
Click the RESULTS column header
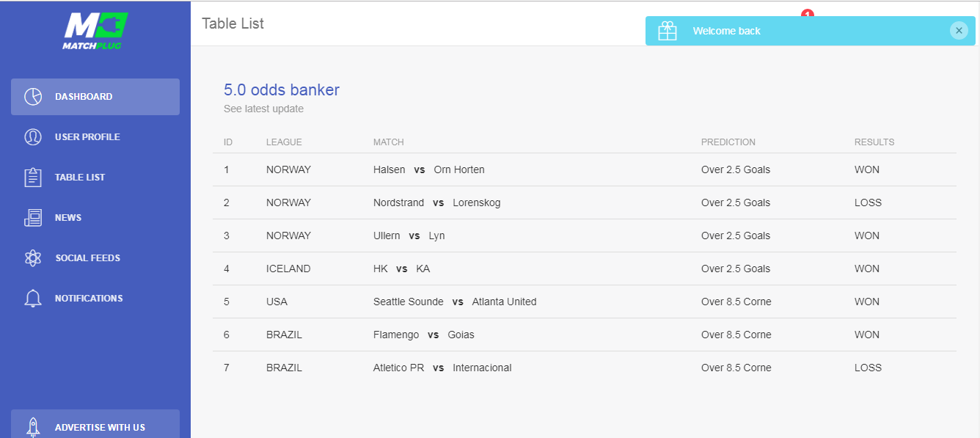pyautogui.click(x=874, y=142)
